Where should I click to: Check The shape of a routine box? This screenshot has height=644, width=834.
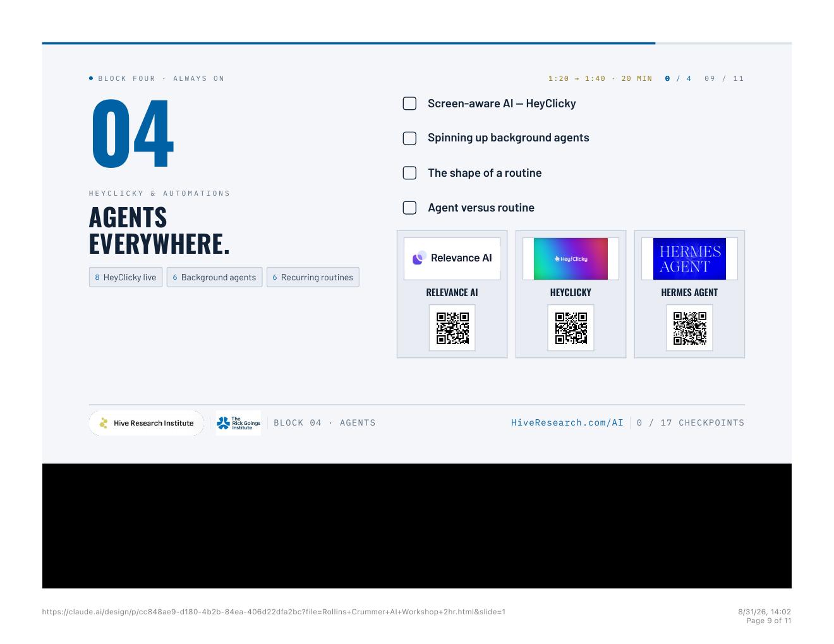pyautogui.click(x=409, y=173)
